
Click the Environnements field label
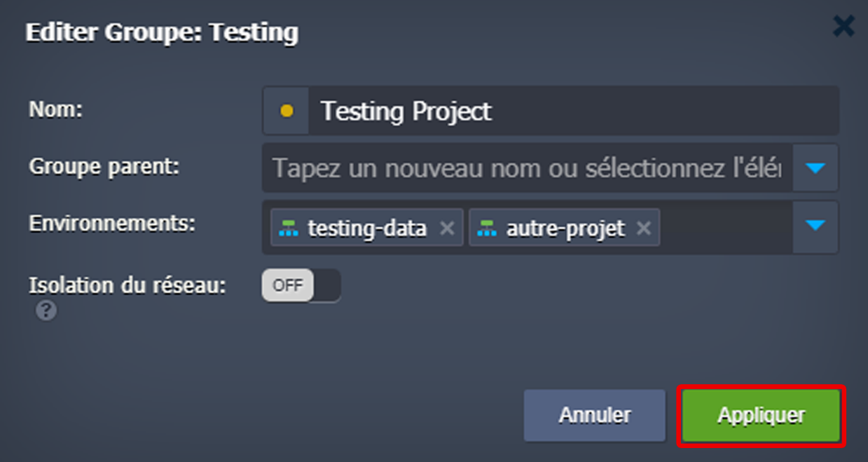click(x=112, y=224)
